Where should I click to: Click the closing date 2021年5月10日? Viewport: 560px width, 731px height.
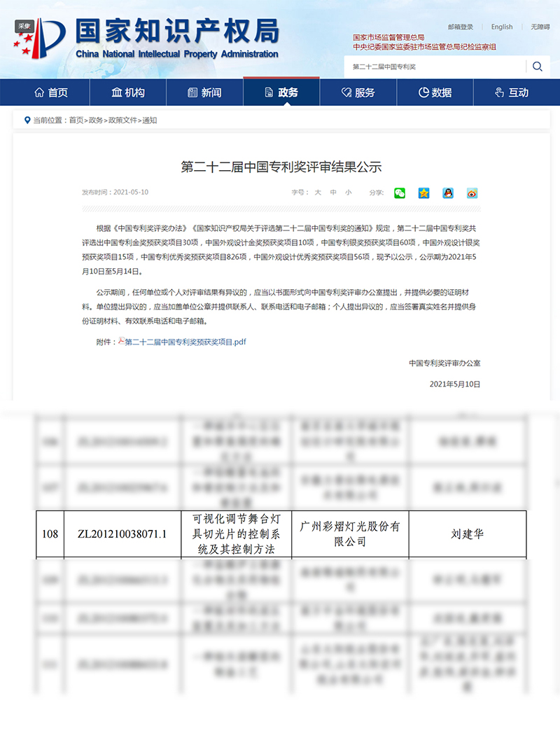[455, 384]
